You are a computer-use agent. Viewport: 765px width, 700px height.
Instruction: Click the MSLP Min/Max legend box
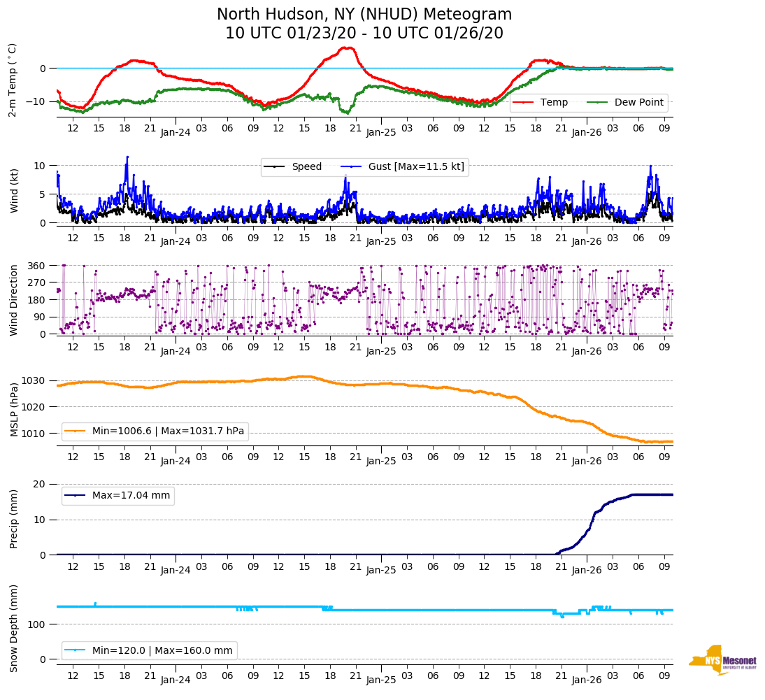tap(155, 431)
